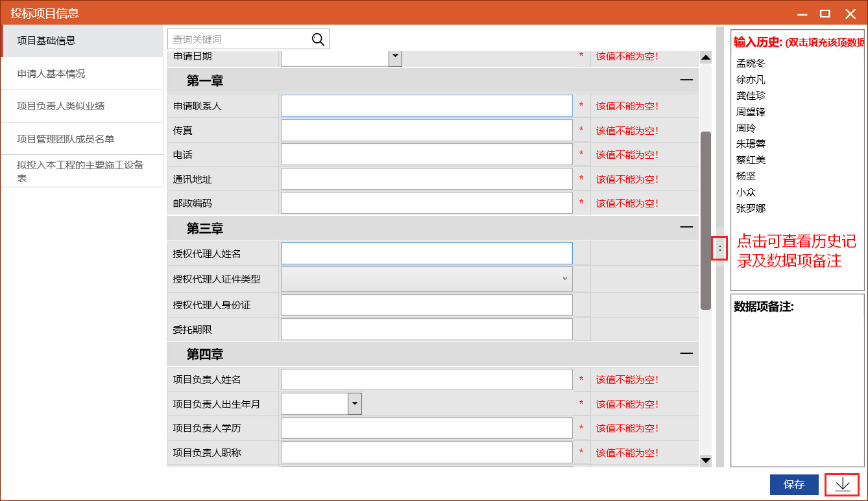Click the 申请联系人 input field

426,106
